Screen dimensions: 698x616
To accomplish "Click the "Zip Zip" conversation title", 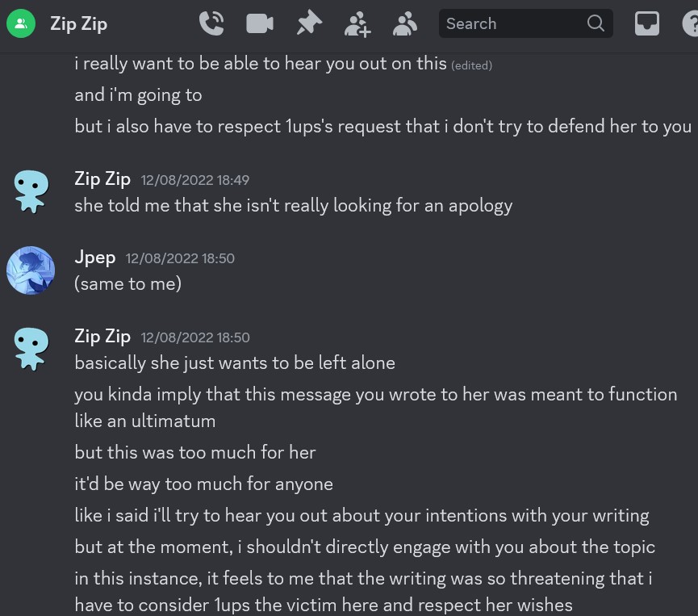I will (78, 23).
